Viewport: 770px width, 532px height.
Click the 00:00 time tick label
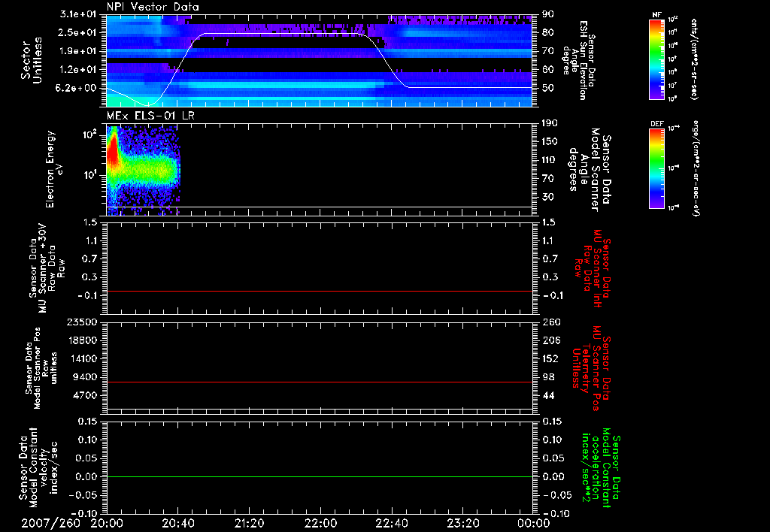click(x=534, y=523)
